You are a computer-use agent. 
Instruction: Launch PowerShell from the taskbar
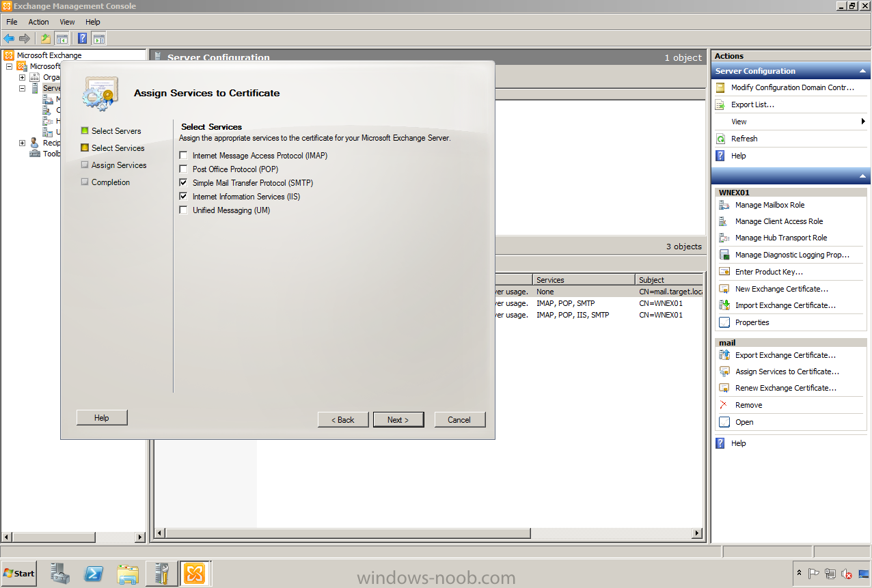[94, 574]
